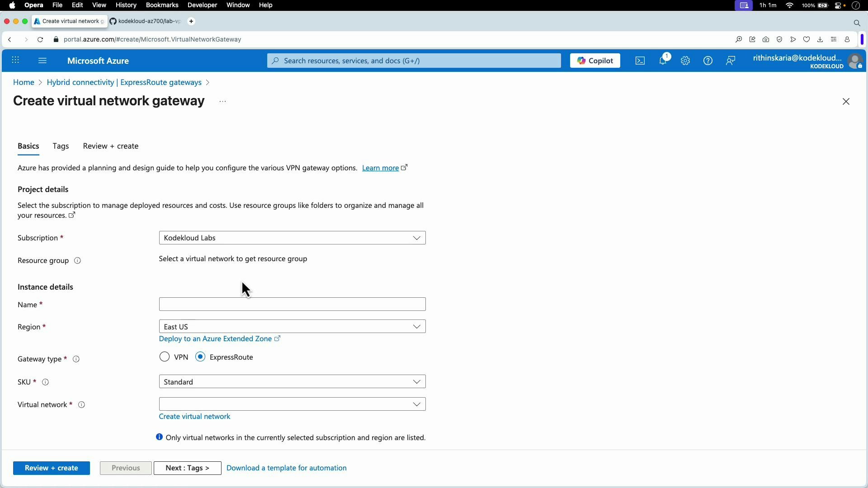Click the Resource group info tooltip

(77, 261)
